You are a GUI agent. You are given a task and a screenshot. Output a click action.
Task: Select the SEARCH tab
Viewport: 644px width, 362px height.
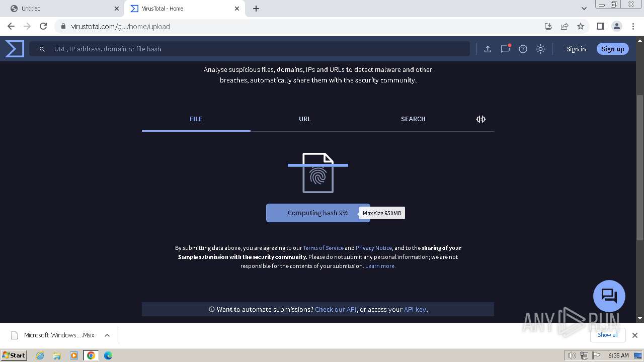tap(413, 119)
